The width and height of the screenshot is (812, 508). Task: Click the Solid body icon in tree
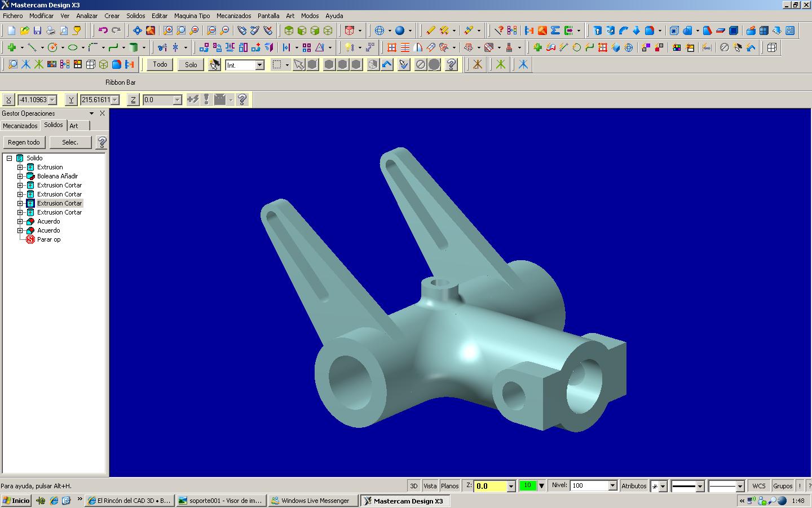tap(20, 158)
